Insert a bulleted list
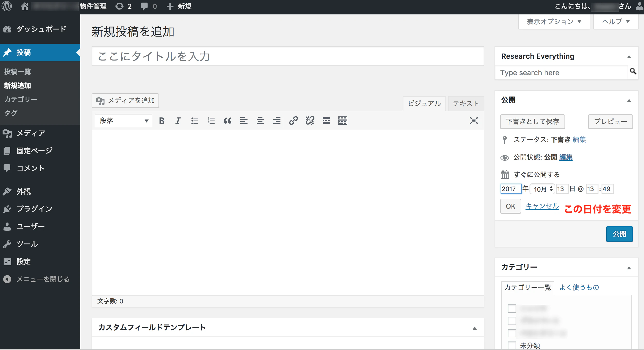Image resolution: width=644 pixels, height=350 pixels. pyautogui.click(x=195, y=121)
